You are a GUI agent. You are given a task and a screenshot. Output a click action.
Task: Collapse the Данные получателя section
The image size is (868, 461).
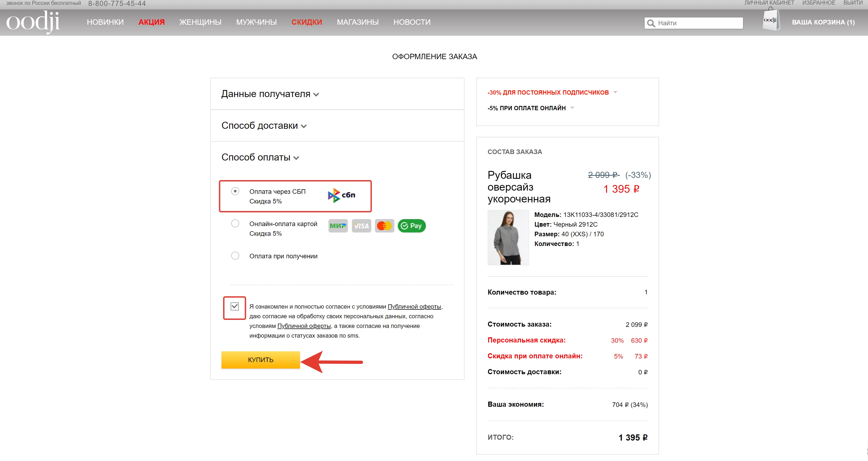point(270,94)
